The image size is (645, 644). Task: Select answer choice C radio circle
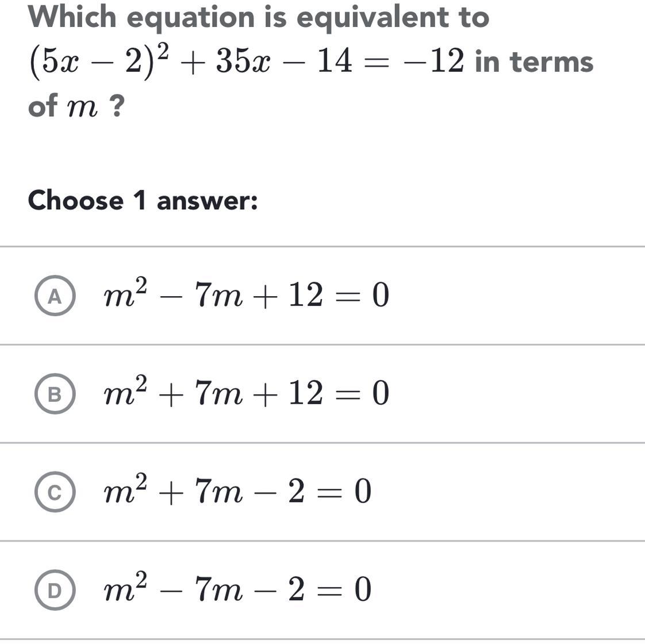tap(55, 492)
